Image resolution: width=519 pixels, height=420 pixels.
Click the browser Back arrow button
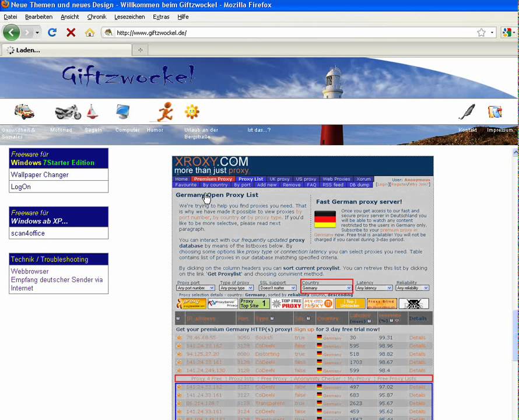[11, 33]
